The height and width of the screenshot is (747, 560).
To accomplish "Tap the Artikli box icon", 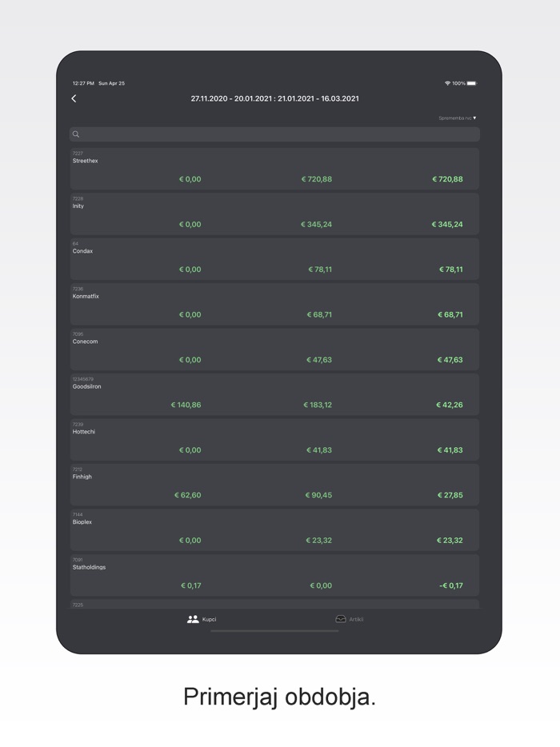I will pyautogui.click(x=341, y=619).
